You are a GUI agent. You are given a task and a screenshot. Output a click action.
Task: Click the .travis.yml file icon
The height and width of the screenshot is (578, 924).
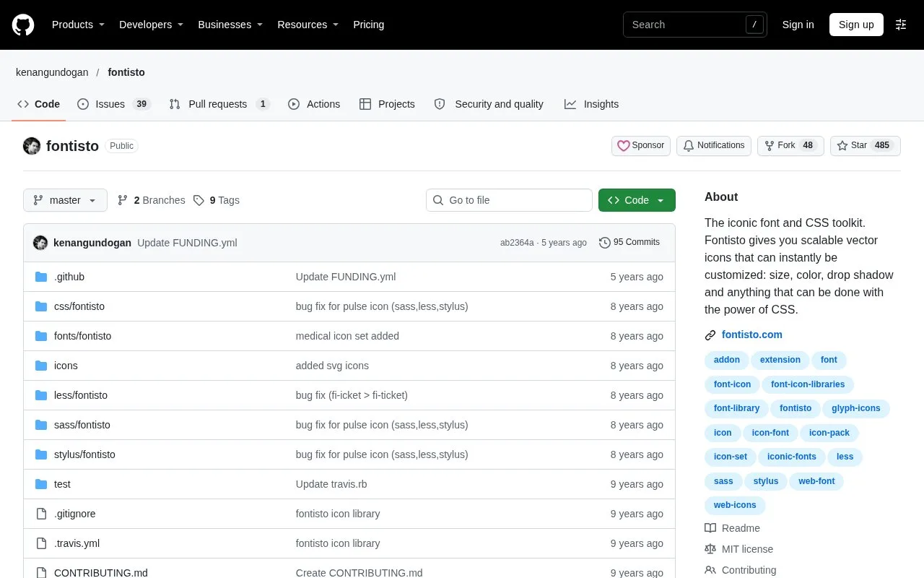(x=41, y=543)
